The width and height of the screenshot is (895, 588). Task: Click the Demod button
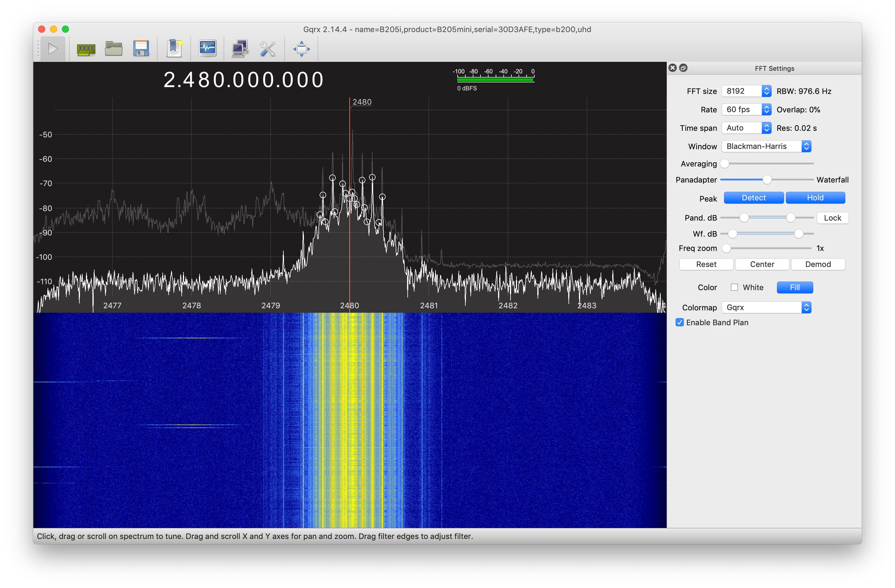818,264
